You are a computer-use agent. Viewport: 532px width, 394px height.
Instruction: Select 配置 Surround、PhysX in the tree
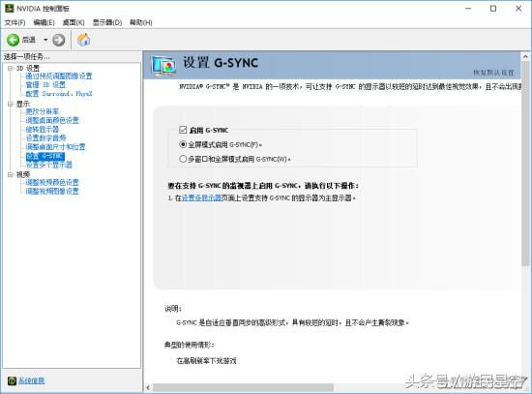pyautogui.click(x=59, y=93)
